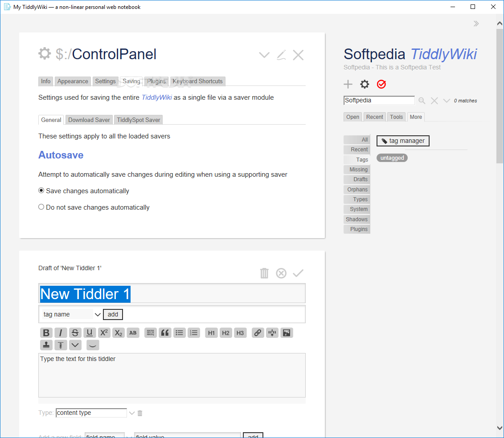Show Missing tiddlers list

click(x=357, y=170)
